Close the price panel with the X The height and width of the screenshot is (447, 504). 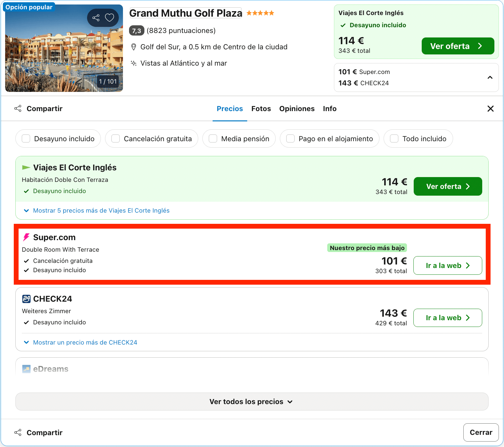click(x=490, y=109)
